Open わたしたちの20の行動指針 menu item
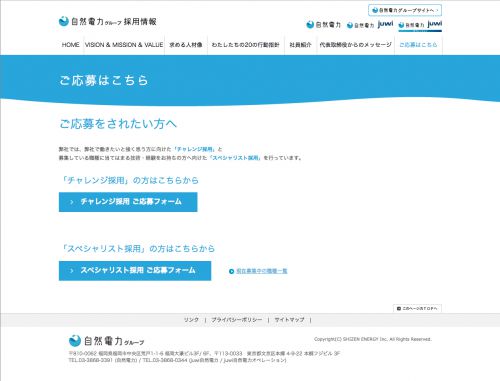 (245, 45)
